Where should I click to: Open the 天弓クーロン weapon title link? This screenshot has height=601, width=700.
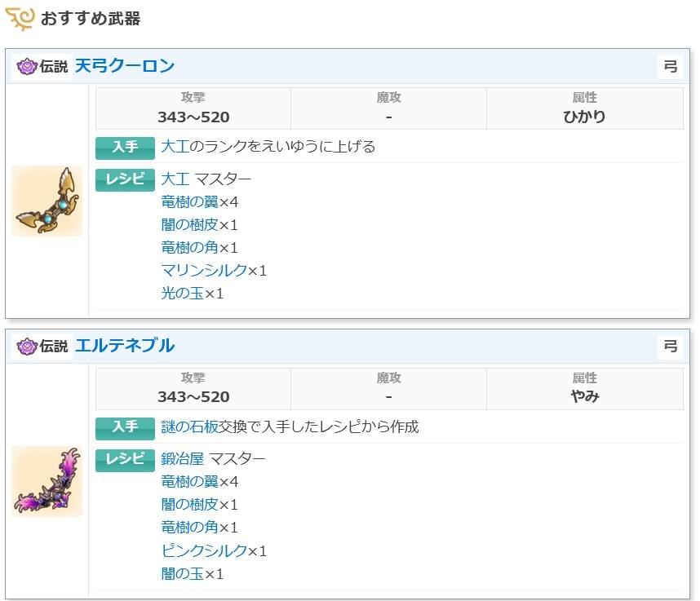point(125,66)
